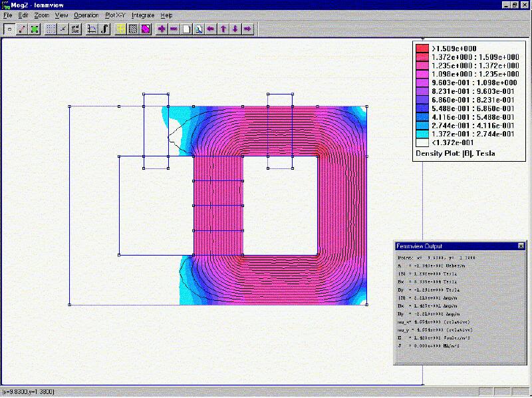Image resolution: width=532 pixels, height=398 pixels.
Task: Open the Integrate menu
Action: (x=143, y=15)
